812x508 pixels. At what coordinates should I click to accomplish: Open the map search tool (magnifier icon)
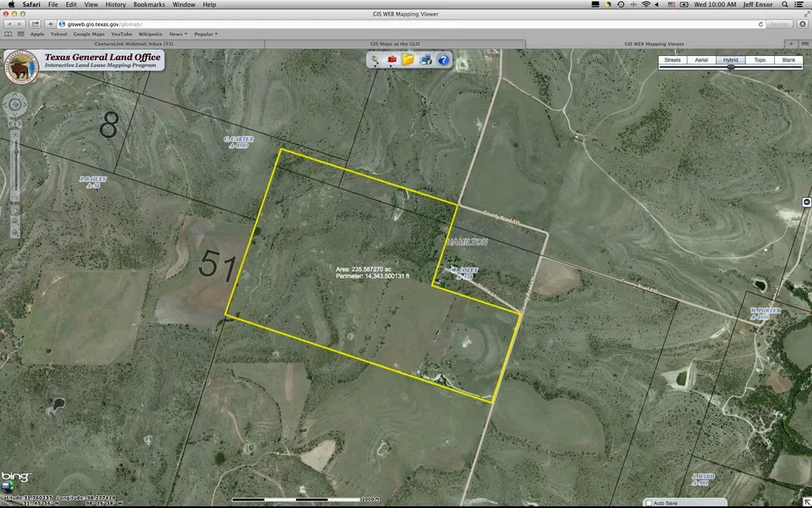[375, 59]
